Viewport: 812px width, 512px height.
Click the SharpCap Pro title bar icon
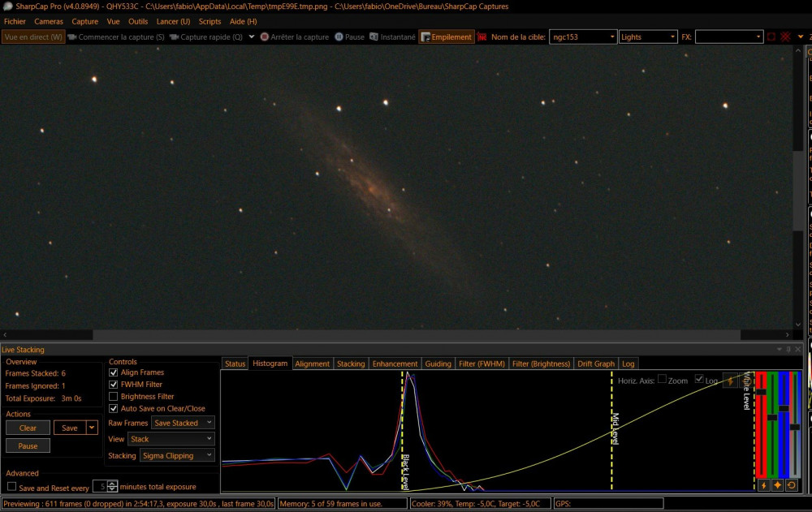pyautogui.click(x=7, y=6)
